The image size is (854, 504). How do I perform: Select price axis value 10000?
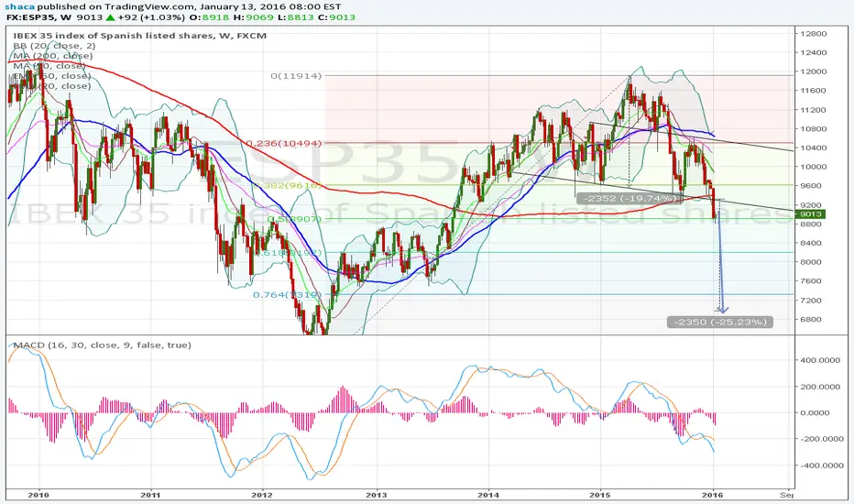[x=813, y=168]
